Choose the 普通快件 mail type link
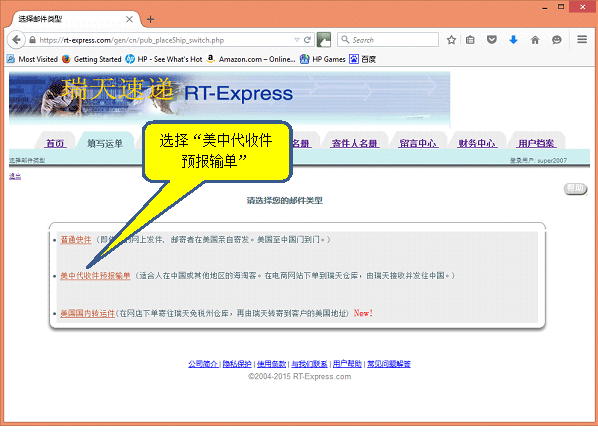Image resolution: width=598 pixels, height=443 pixels. 76,239
